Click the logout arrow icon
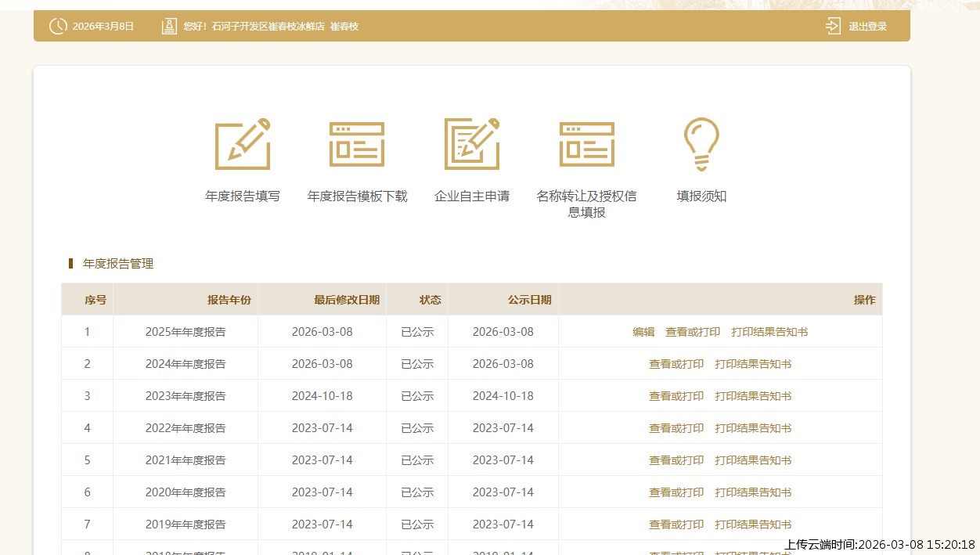Viewport: 980px width, 555px height. [x=833, y=26]
